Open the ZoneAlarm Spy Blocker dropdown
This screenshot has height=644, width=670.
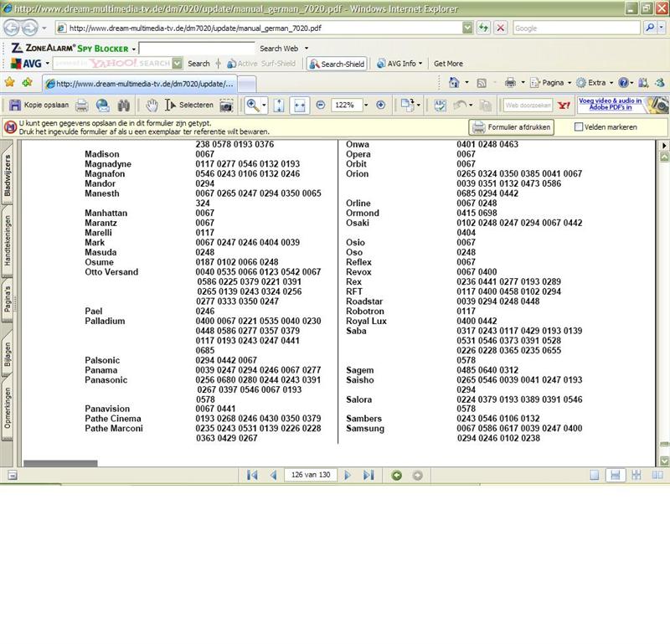click(134, 49)
